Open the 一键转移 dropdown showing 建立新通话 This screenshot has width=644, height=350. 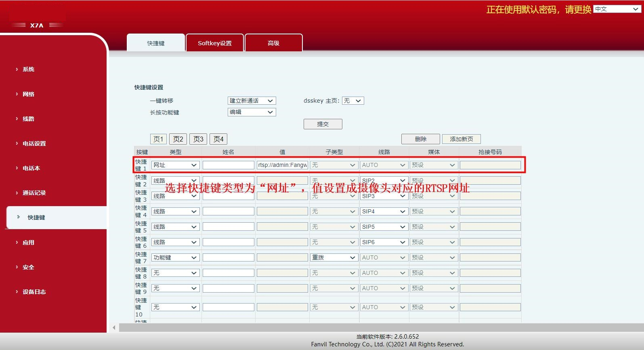(x=252, y=101)
